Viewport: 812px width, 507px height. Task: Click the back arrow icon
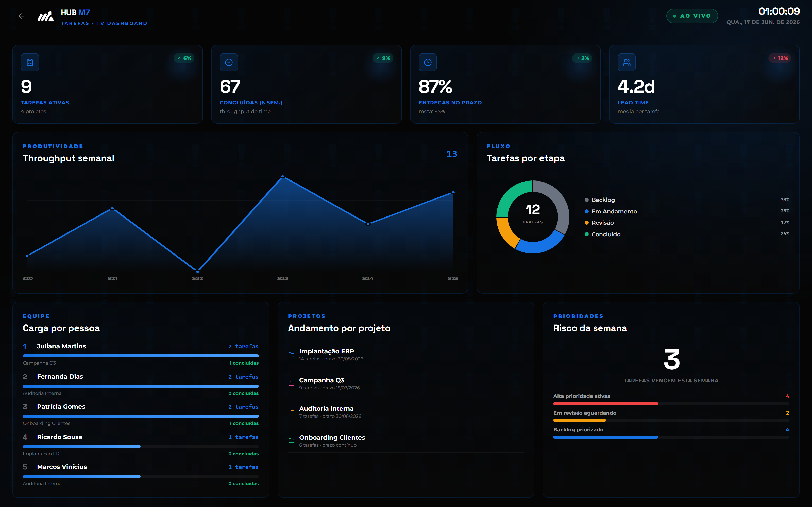tap(21, 16)
